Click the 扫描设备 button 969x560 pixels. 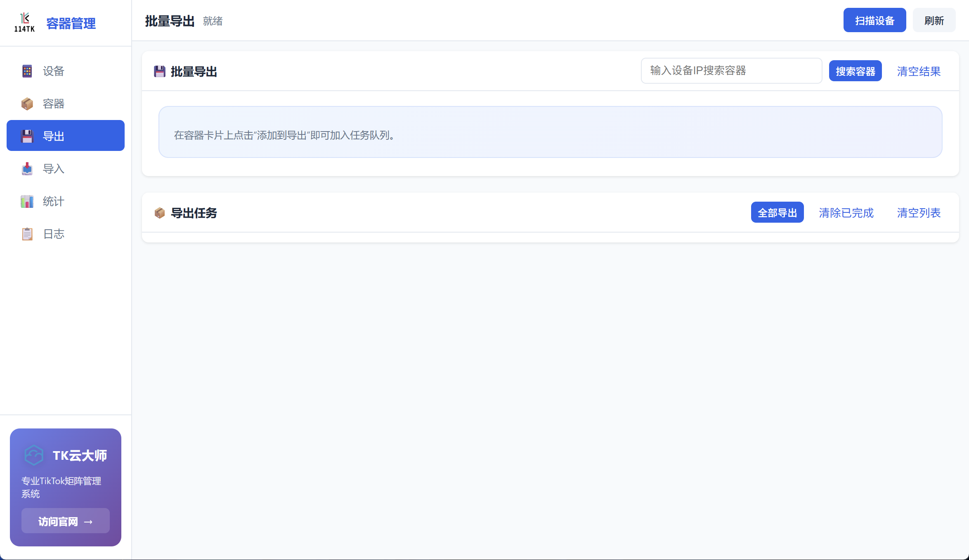coord(874,20)
